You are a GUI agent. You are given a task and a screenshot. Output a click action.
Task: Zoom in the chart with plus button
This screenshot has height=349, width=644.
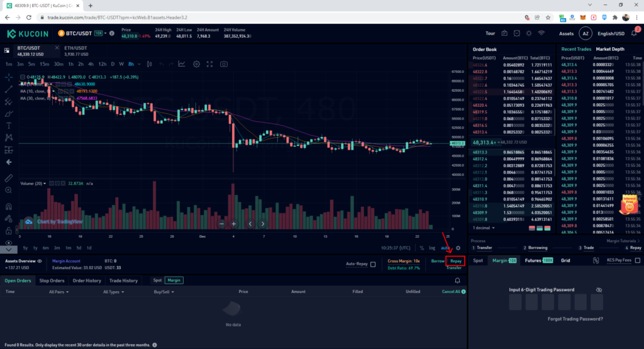[x=234, y=224]
